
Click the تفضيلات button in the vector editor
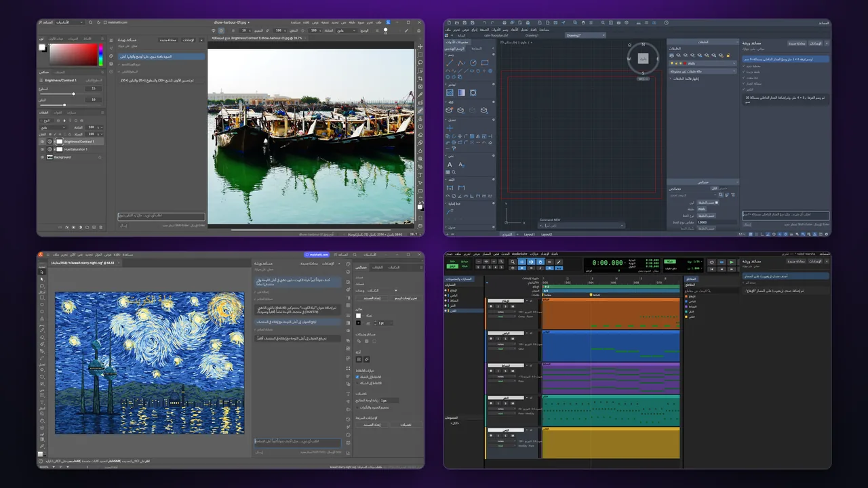406,425
